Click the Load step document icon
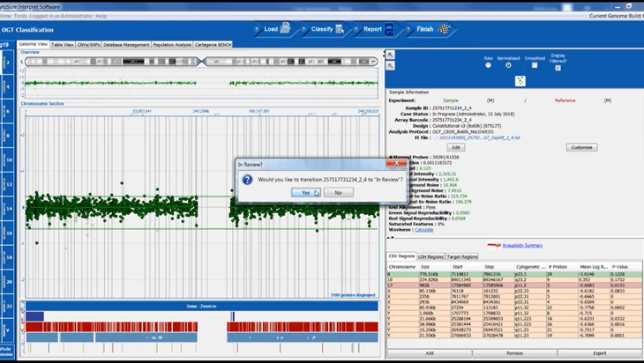 286,29
